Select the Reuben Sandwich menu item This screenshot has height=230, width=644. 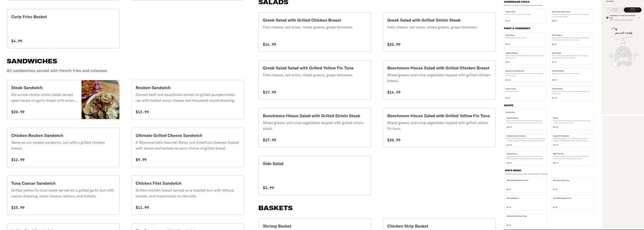(187, 99)
